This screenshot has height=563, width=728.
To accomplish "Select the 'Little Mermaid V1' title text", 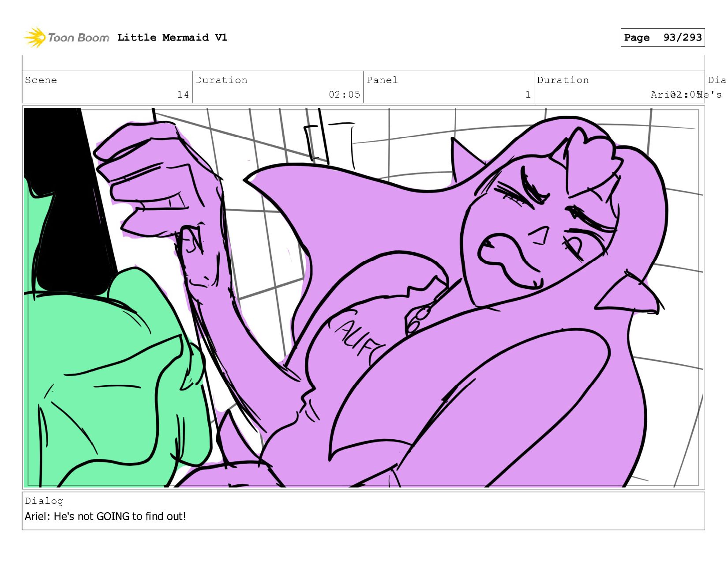I will 172,38.
